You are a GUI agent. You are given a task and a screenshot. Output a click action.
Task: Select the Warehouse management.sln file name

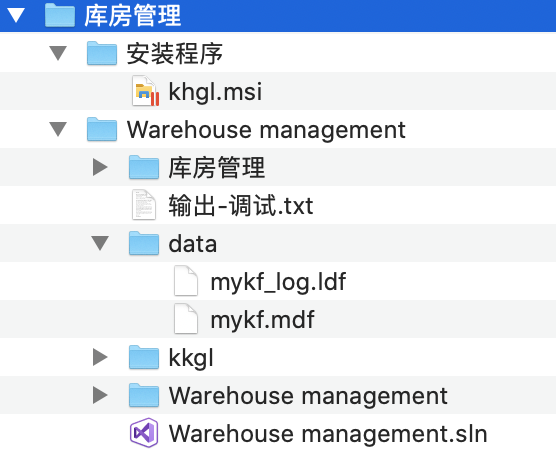point(328,433)
